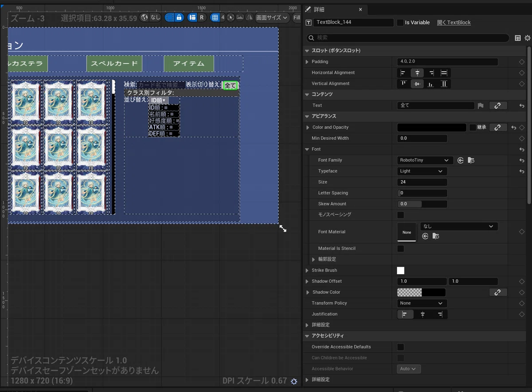
Task: Toggle the lock icon in designer toolbar
Action: pos(179,18)
